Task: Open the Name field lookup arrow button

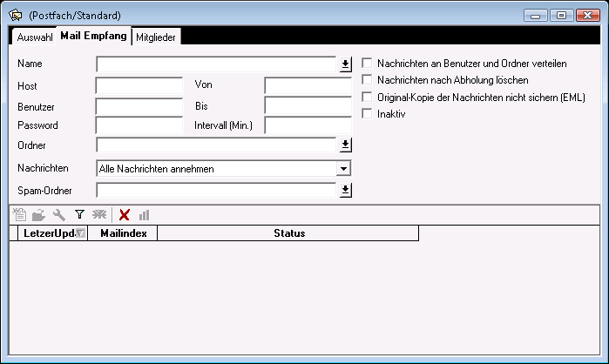Action: coord(345,64)
